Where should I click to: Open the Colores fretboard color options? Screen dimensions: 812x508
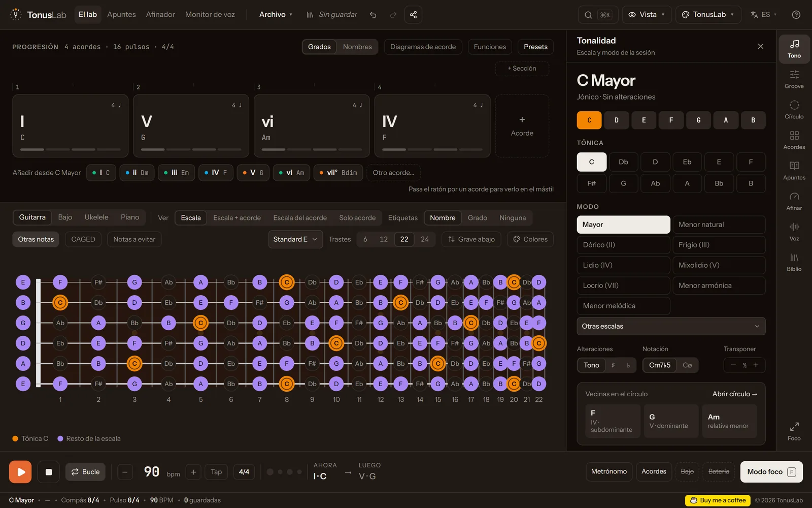(530, 239)
